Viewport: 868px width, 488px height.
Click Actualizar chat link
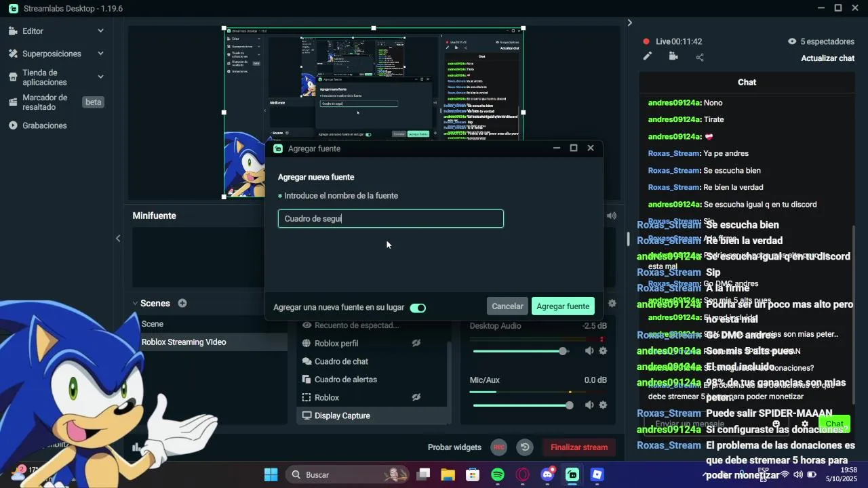coord(827,58)
